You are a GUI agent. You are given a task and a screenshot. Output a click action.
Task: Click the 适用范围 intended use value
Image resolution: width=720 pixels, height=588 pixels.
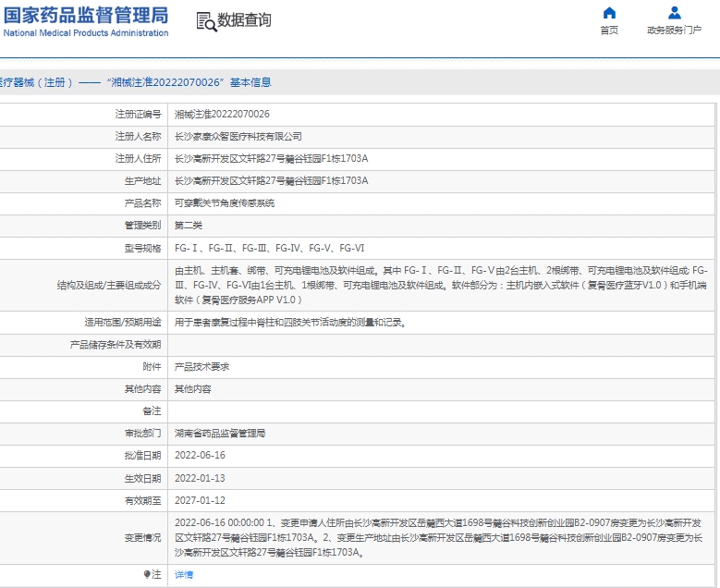290,323
